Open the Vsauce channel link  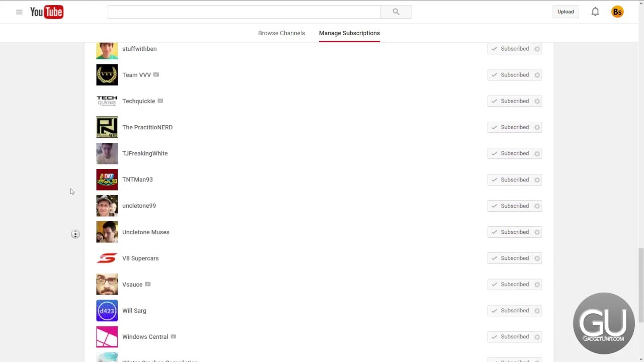pos(132,285)
